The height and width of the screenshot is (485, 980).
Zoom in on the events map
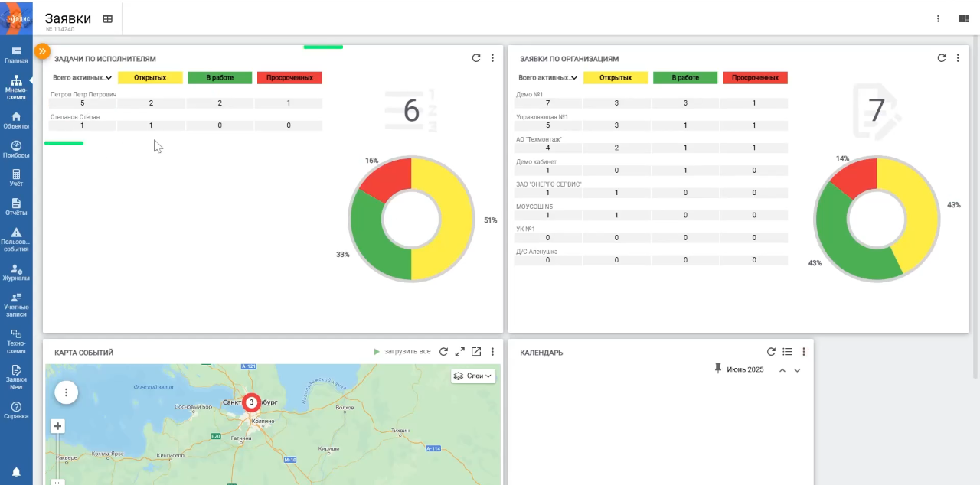57,426
